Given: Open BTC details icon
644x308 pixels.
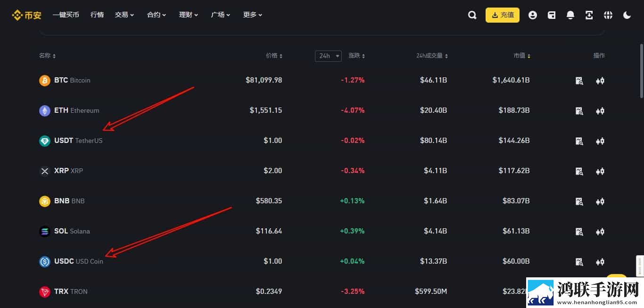Looking at the screenshot, I should tap(579, 81).
